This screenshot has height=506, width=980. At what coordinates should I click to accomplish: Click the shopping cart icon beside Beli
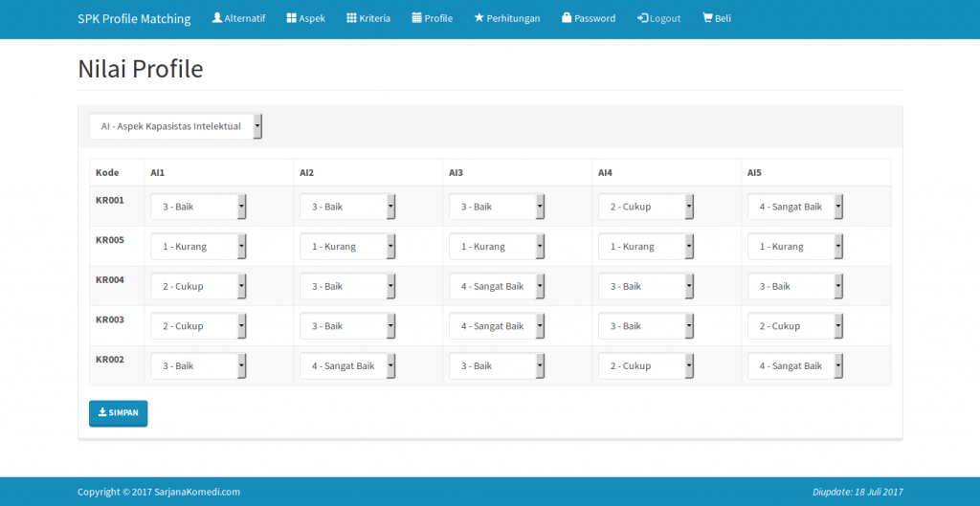pos(707,18)
